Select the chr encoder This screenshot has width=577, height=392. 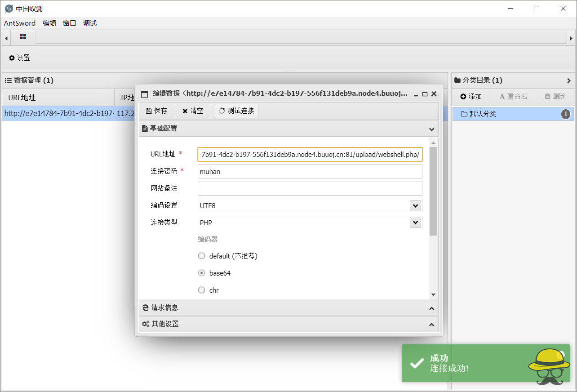tap(201, 290)
